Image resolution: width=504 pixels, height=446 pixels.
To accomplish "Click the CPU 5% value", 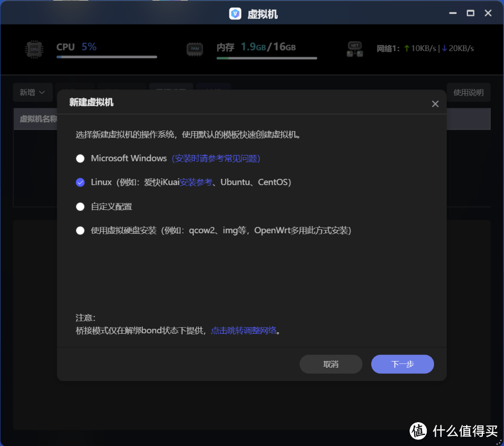I will click(x=89, y=47).
